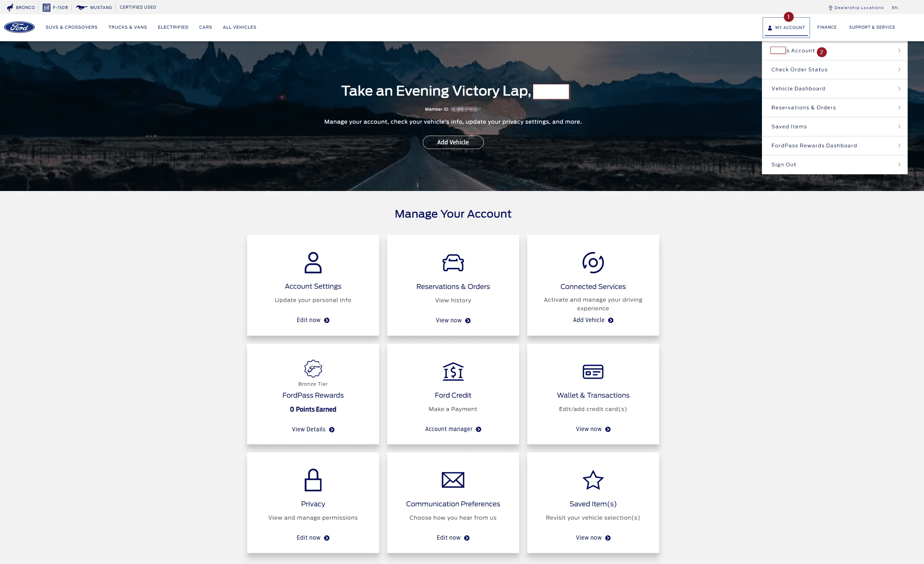Open the Support & Service menu
924x564 pixels.
[x=872, y=27]
